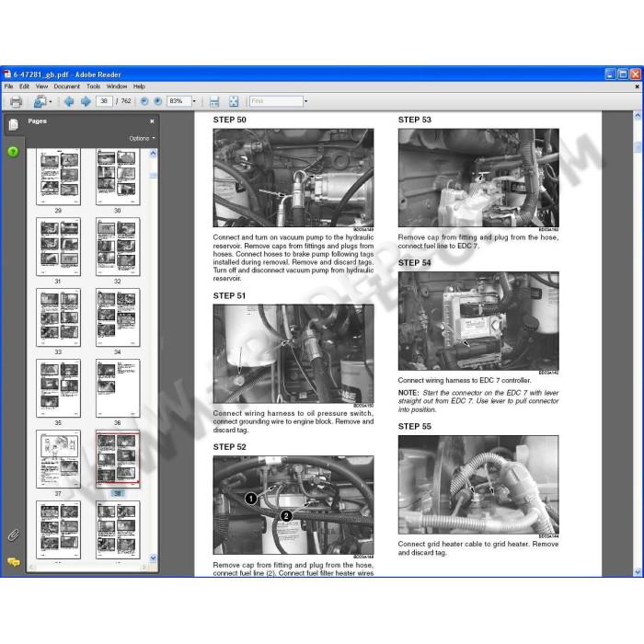Open the Comments speech bubble icon
644x644 pixels.
tap(13, 561)
